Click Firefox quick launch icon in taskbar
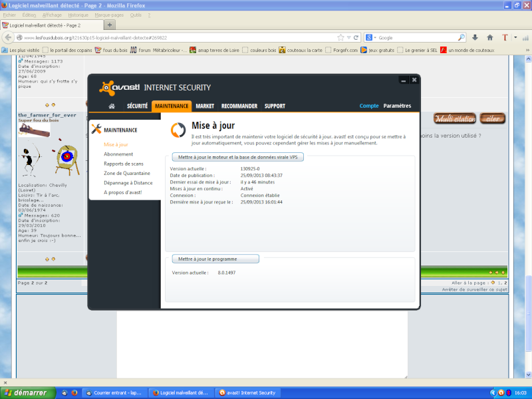Screen dimensions: 532x399 coord(74,392)
